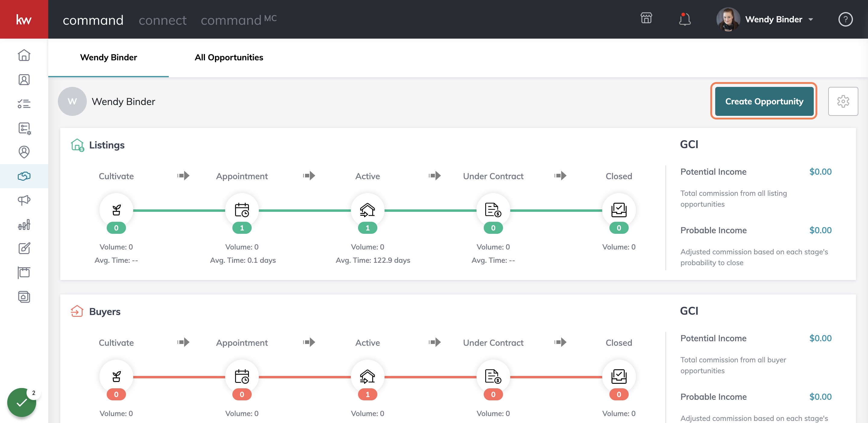Select the Opportunities handshake sidebar icon
868x423 pixels.
tap(24, 176)
